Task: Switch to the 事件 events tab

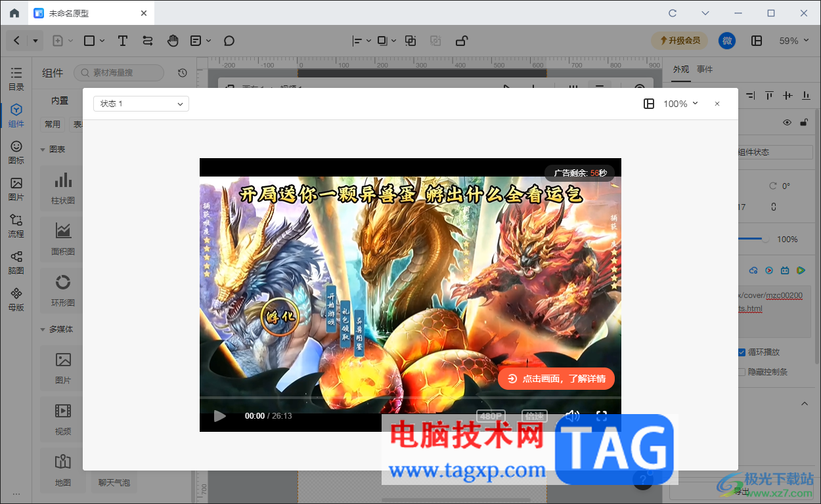Action: click(705, 70)
